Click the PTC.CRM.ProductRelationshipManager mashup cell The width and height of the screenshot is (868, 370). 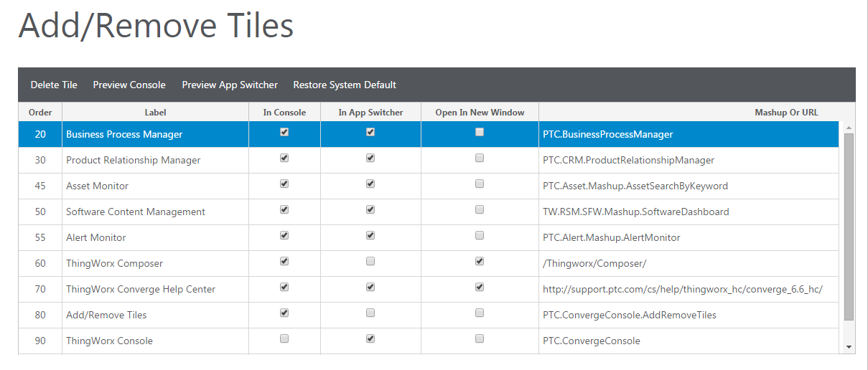coord(689,160)
